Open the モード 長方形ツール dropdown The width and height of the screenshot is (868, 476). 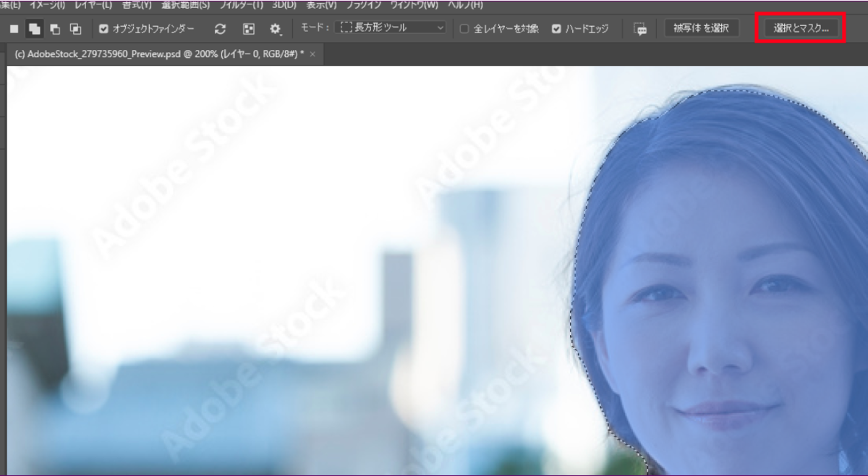[391, 28]
